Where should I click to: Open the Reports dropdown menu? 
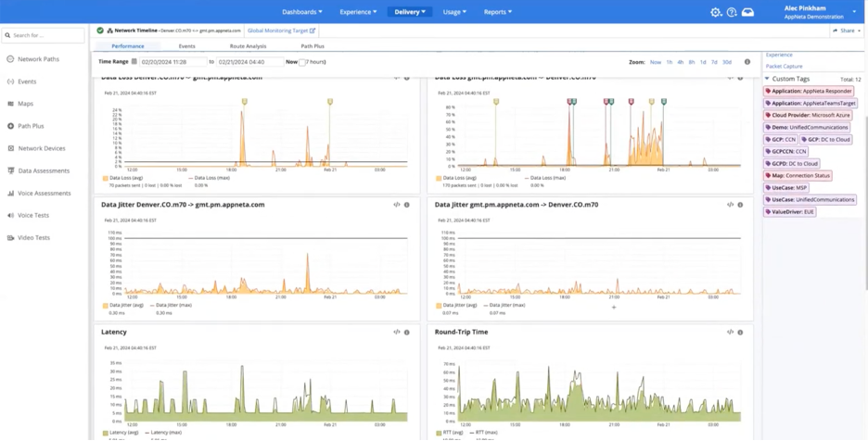click(x=498, y=12)
